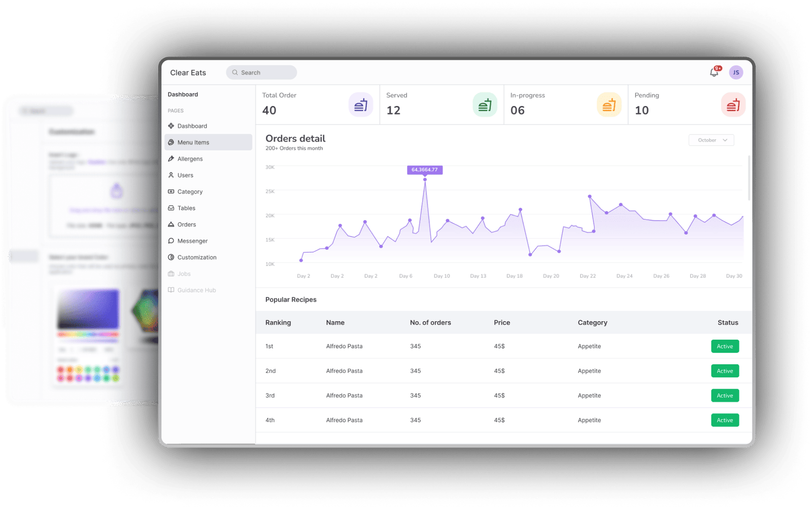Open the Users page
This screenshot has width=812, height=507.
point(185,175)
